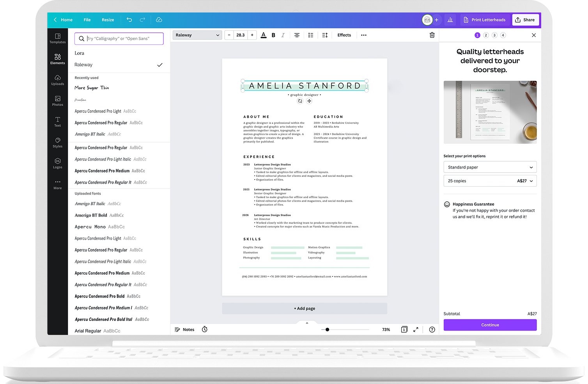Viewport: 588px width, 384px height.
Task: Toggle bold formatting on the selected text
Action: pos(273,35)
